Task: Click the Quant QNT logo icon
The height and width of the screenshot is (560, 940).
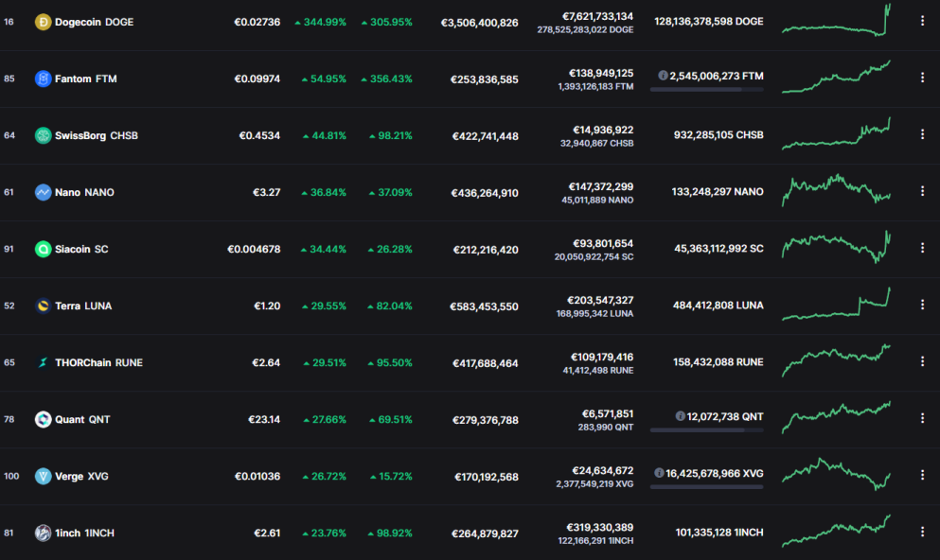Action: 43,419
